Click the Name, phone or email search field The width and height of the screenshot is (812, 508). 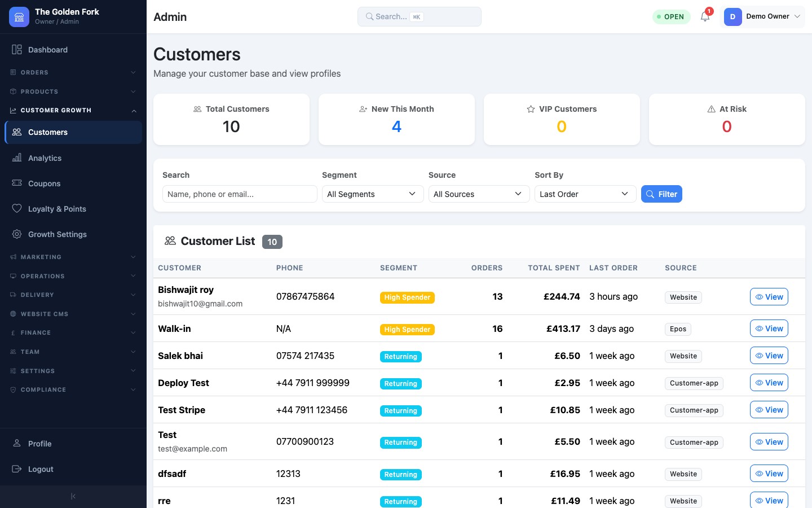(x=239, y=194)
